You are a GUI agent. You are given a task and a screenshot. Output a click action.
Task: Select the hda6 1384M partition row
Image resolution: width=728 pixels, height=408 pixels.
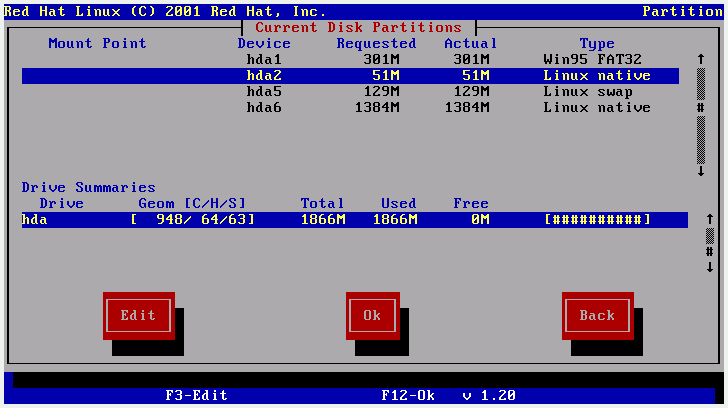click(351, 108)
